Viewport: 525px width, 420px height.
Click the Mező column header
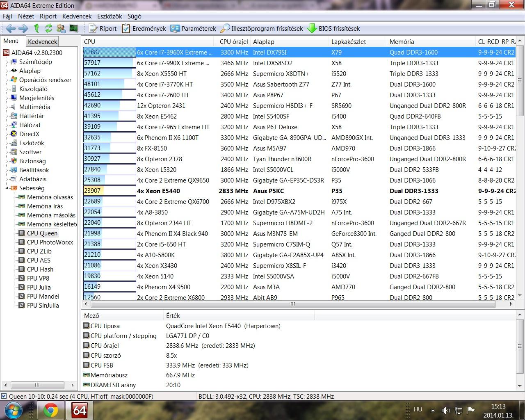(x=122, y=315)
